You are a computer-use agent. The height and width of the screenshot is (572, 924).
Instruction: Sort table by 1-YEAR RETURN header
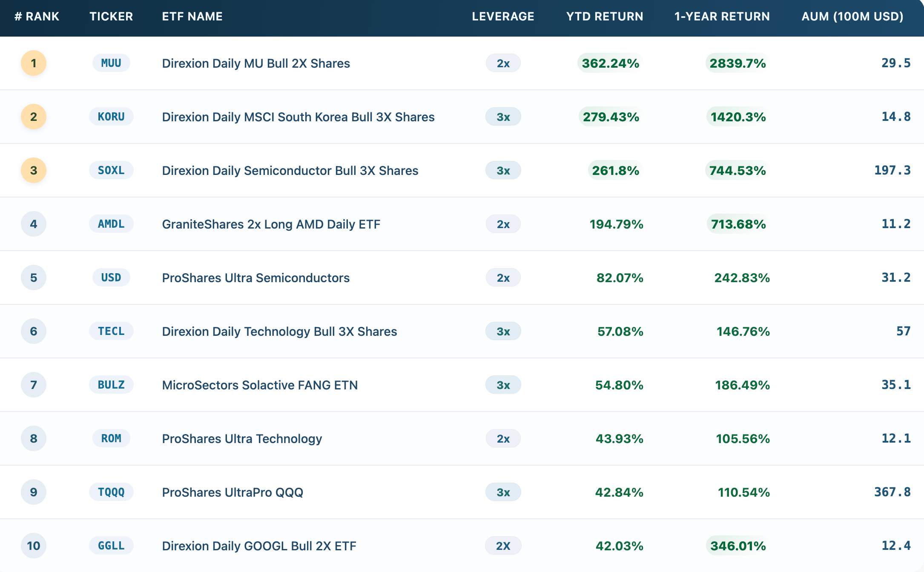coord(722,16)
